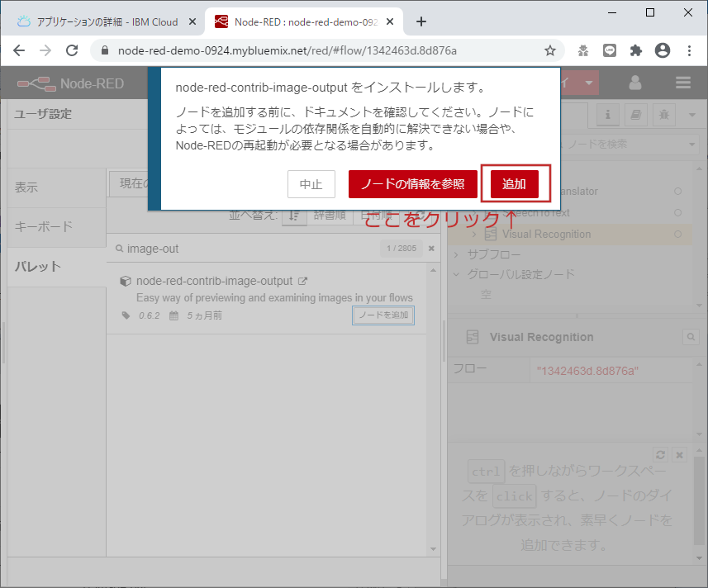The height and width of the screenshot is (588, 708).
Task: Toggle the sort order icon next to 並べ替え
Action: [295, 216]
